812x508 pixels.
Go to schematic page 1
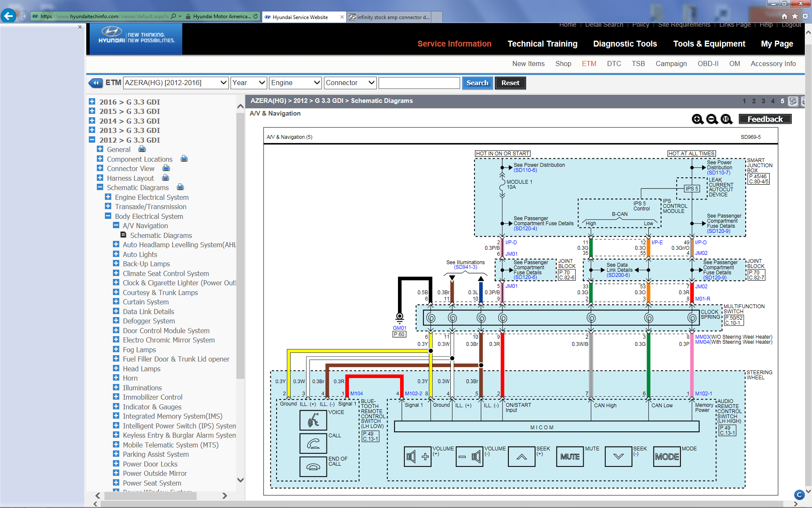[744, 101]
